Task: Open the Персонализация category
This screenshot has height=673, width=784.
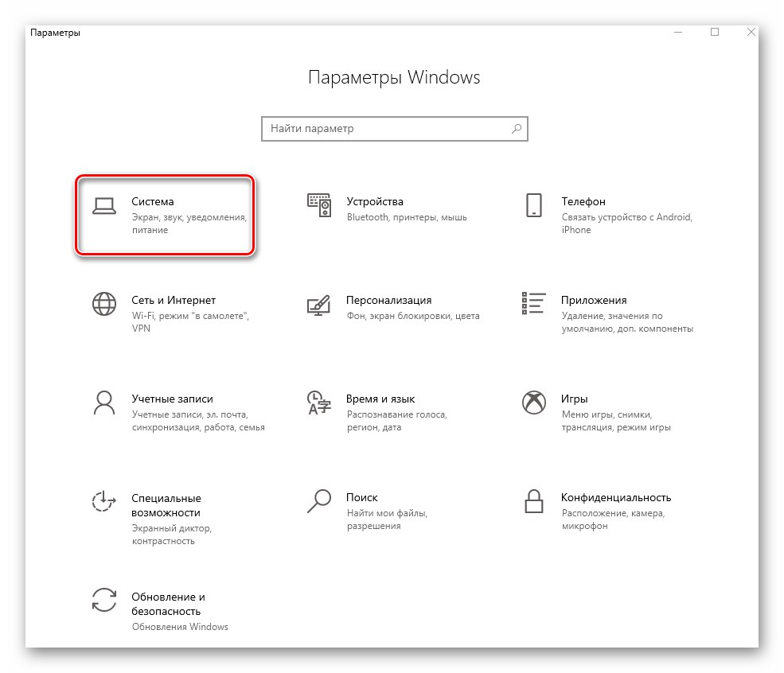Action: pos(388,300)
